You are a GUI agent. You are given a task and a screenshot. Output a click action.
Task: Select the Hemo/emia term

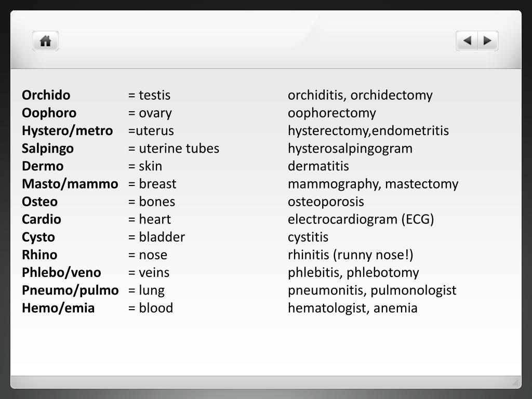[x=58, y=308]
